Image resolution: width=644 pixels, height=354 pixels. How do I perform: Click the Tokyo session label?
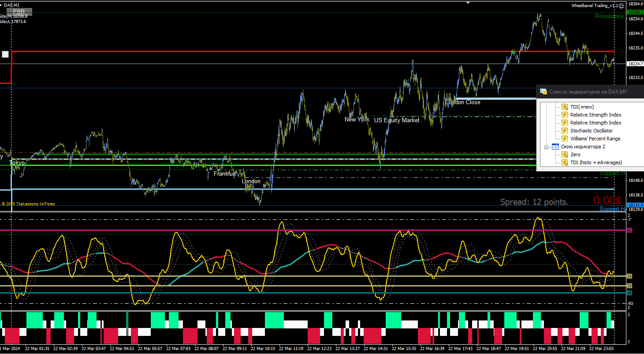tap(17, 163)
